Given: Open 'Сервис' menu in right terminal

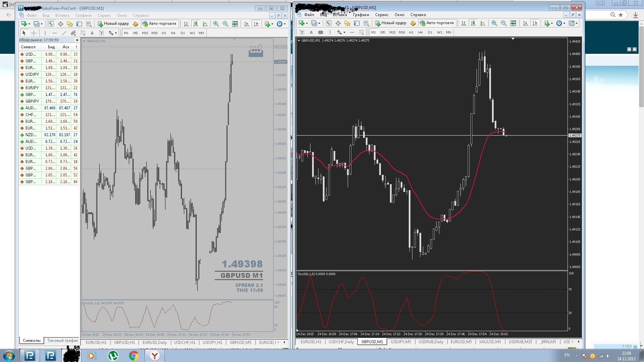Looking at the screenshot, I should 382,15.
